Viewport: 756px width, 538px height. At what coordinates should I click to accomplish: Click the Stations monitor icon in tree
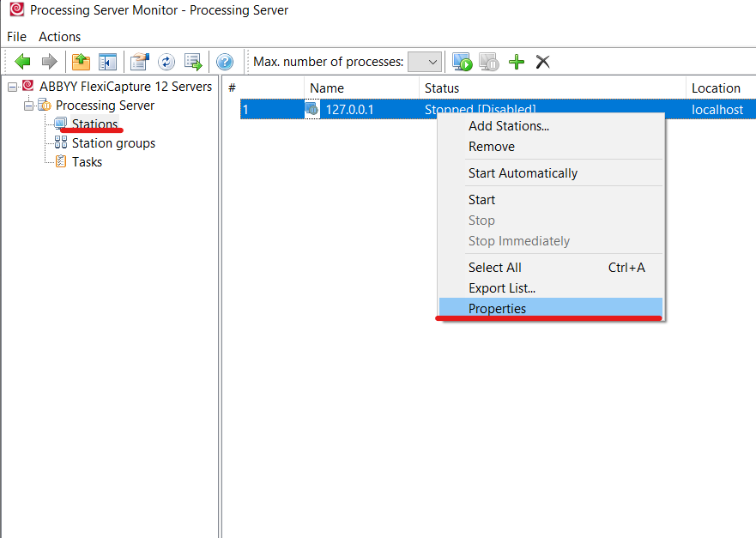click(x=61, y=124)
